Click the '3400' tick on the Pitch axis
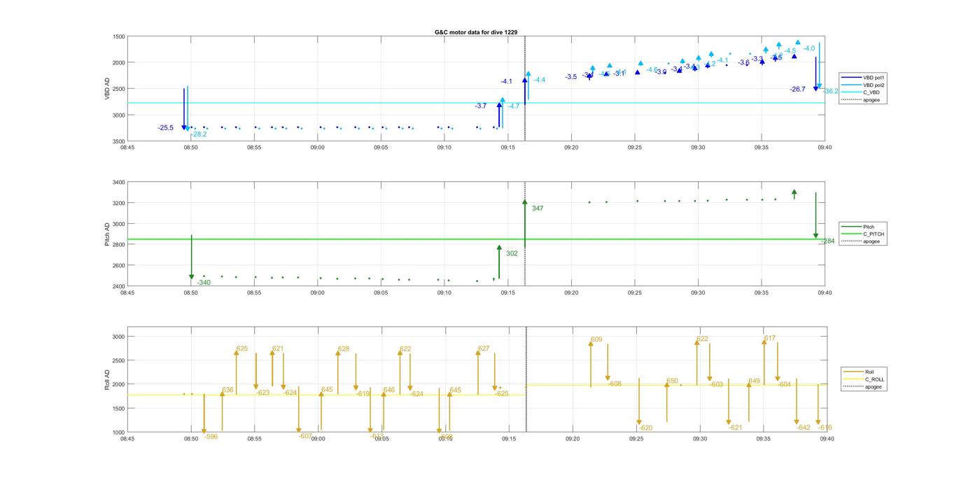Image resolution: width=980 pixels, height=485 pixels. [118, 182]
